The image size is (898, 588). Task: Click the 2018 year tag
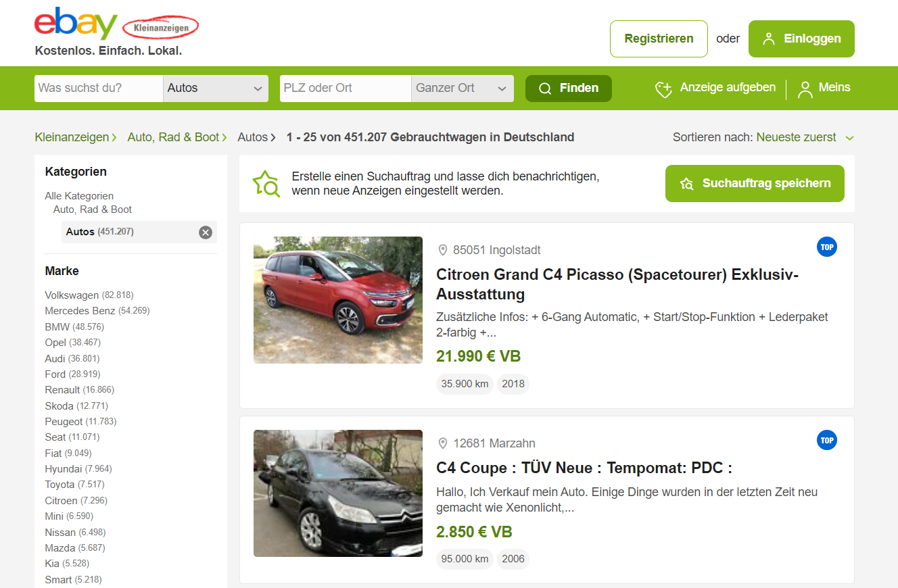(513, 384)
